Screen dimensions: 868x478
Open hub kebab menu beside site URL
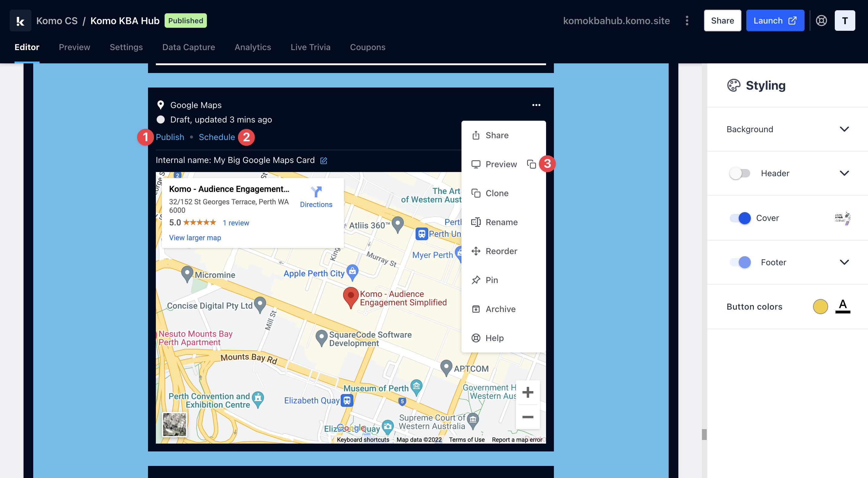(687, 21)
